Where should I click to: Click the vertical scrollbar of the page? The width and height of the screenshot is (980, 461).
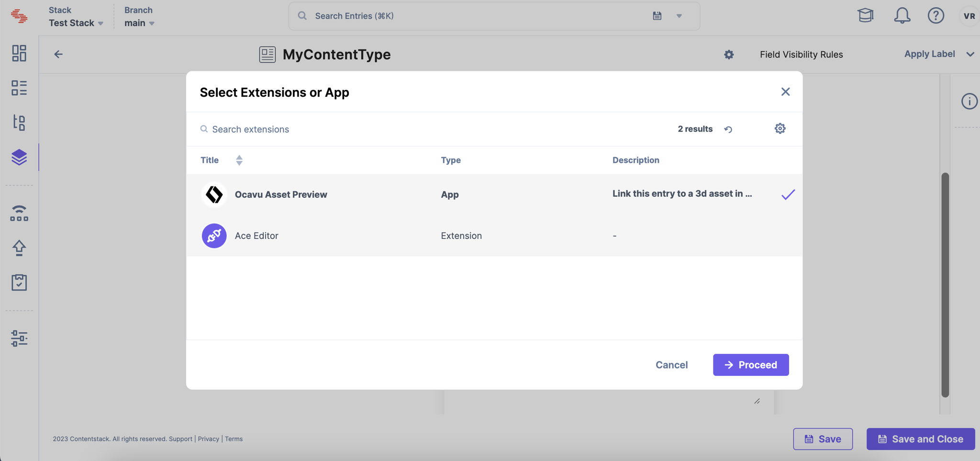pyautogui.click(x=945, y=285)
